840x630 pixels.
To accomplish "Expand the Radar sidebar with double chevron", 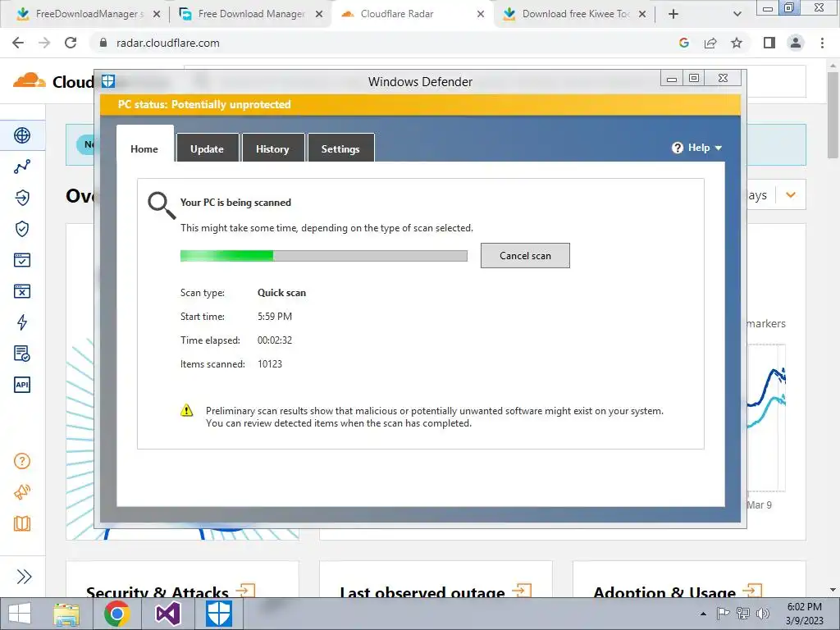I will (x=24, y=577).
